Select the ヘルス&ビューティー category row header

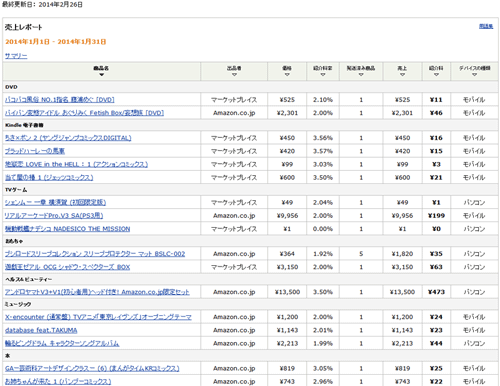(x=250, y=279)
